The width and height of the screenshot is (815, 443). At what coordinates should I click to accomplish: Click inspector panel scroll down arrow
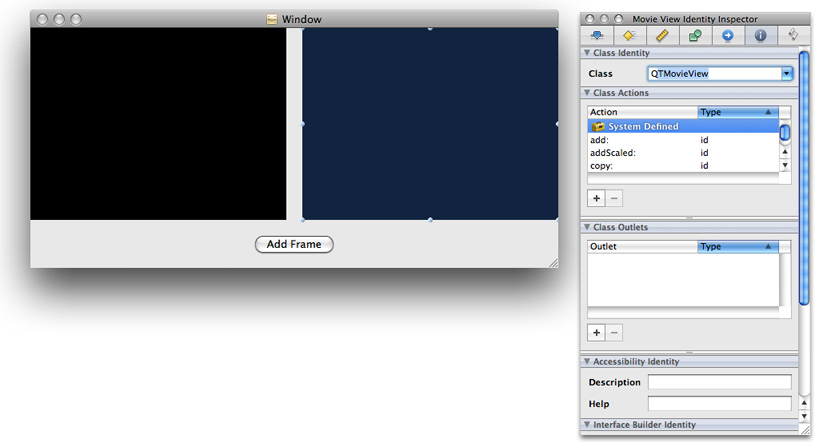(804, 416)
